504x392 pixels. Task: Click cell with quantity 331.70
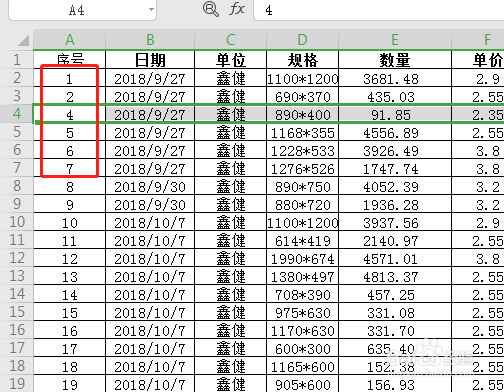(x=395, y=330)
